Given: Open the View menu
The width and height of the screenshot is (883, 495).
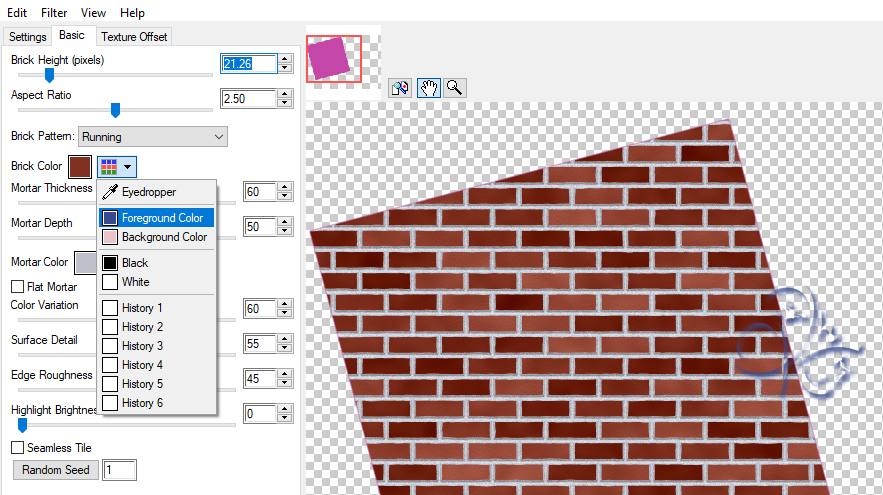Looking at the screenshot, I should pos(93,12).
